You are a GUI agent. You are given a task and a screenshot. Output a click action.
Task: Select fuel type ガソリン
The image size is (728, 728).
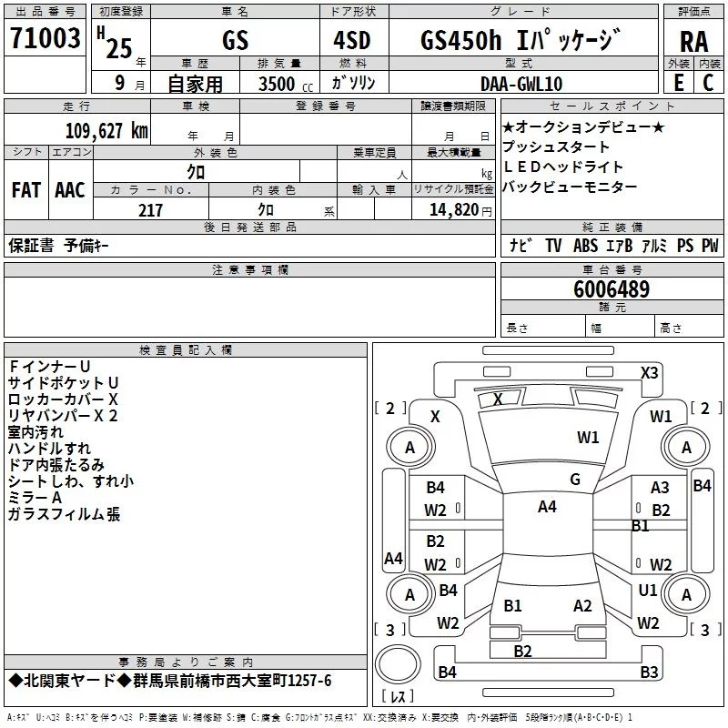click(x=353, y=83)
